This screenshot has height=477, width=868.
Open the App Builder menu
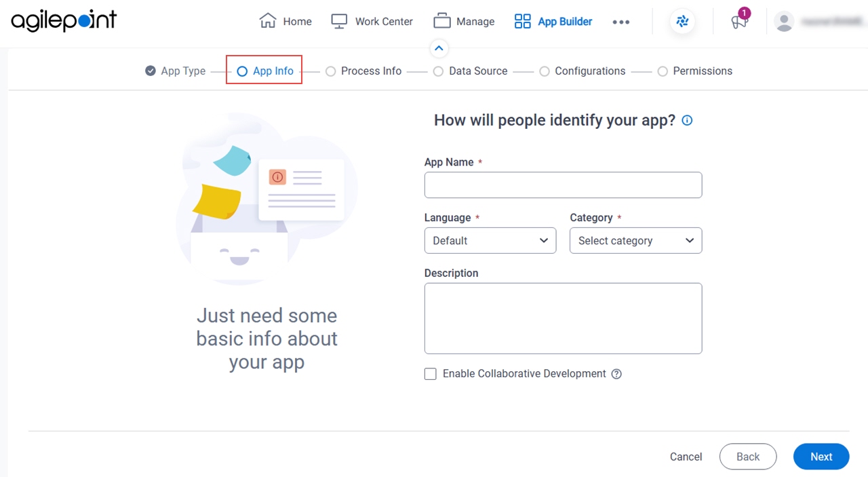click(x=553, y=21)
